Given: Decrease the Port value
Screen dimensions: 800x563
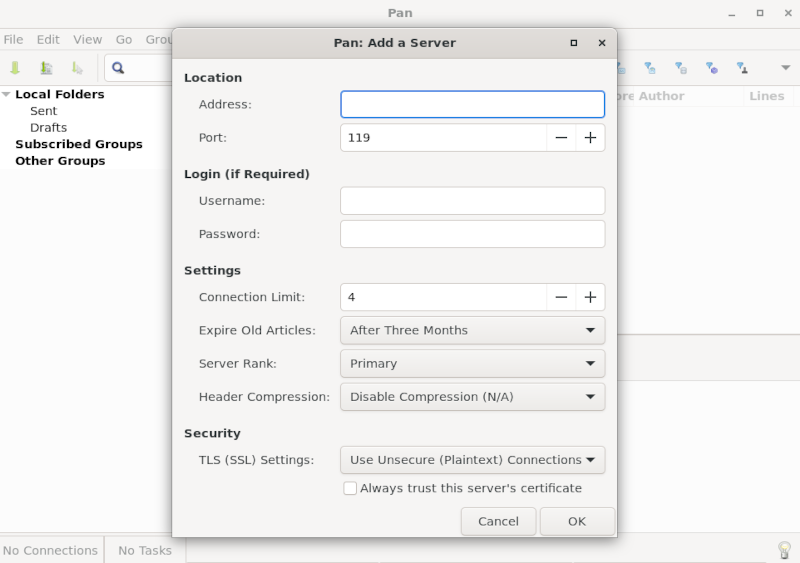Looking at the screenshot, I should [x=561, y=138].
